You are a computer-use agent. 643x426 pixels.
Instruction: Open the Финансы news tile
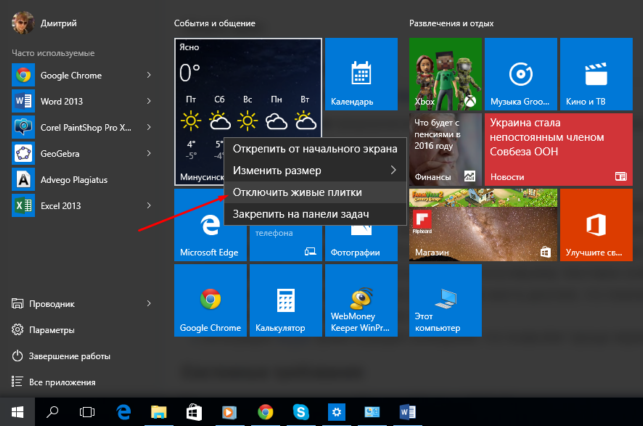click(x=445, y=149)
